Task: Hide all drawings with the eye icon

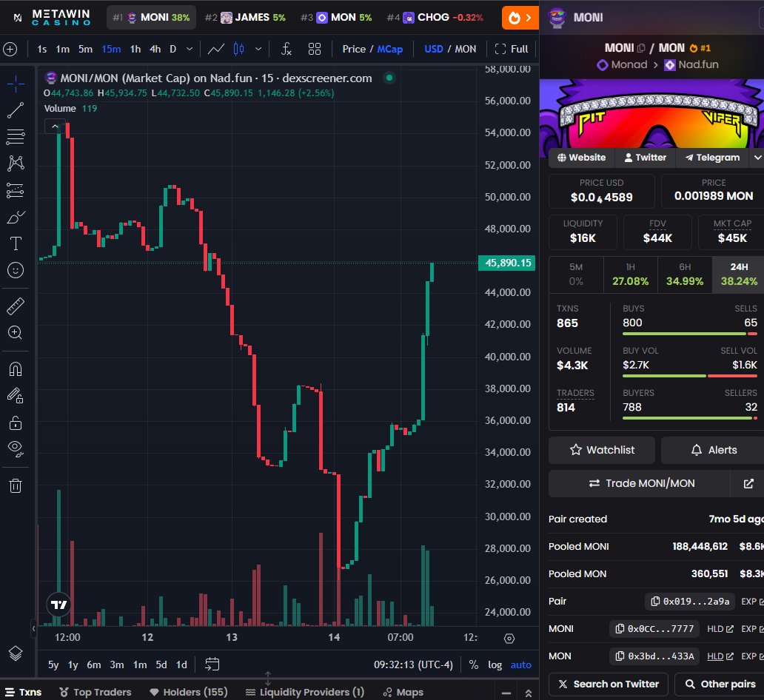Action: tap(16, 448)
